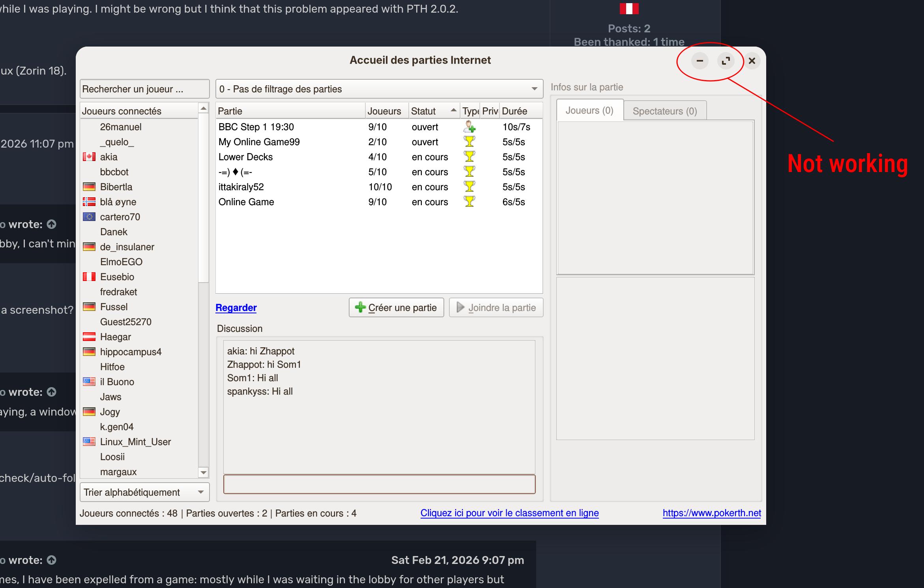924x588 pixels.
Task: Click the Norway flag next to blå øyne
Action: click(x=90, y=202)
